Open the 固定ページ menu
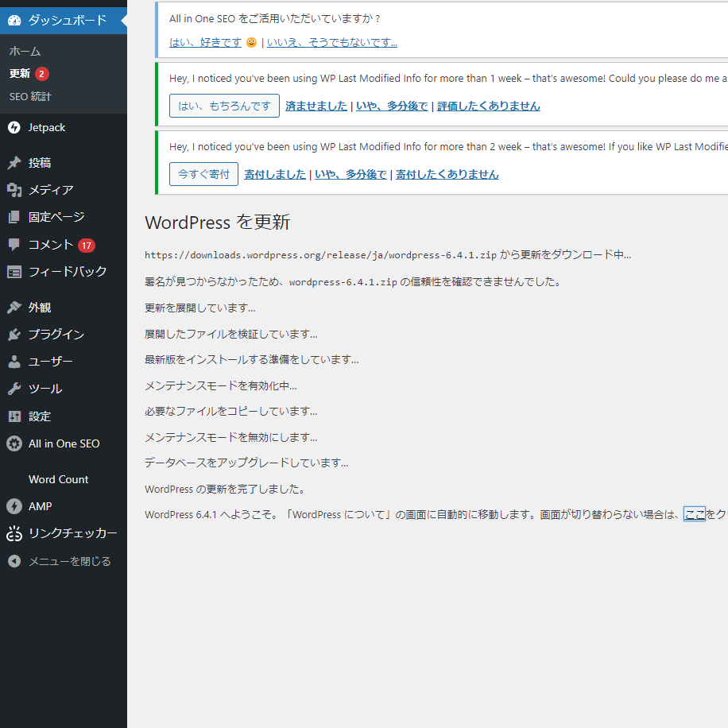 pos(64,217)
